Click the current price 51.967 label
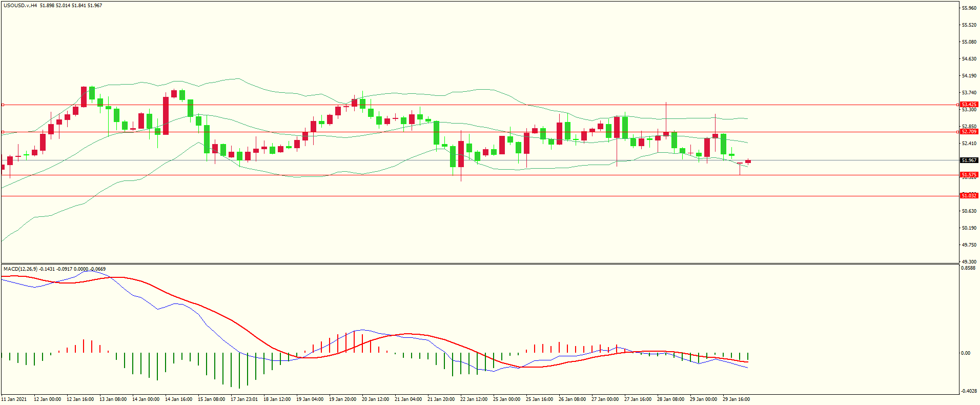Viewport: 980px width, 405px height. point(969,160)
